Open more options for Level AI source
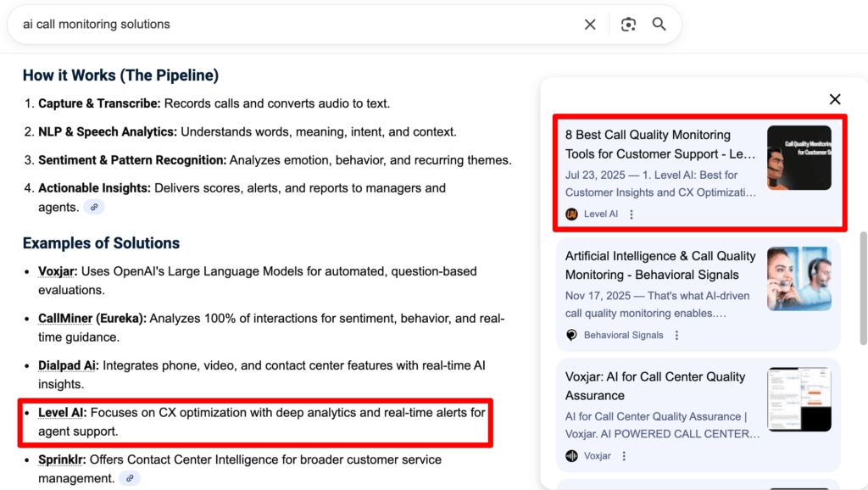The width and height of the screenshot is (868, 490). click(632, 214)
